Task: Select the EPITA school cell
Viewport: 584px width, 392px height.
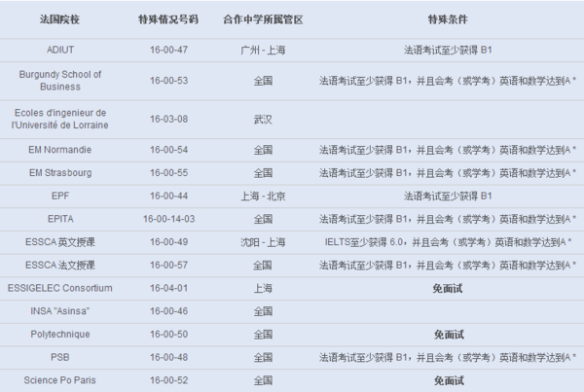Action: pyautogui.click(x=60, y=219)
